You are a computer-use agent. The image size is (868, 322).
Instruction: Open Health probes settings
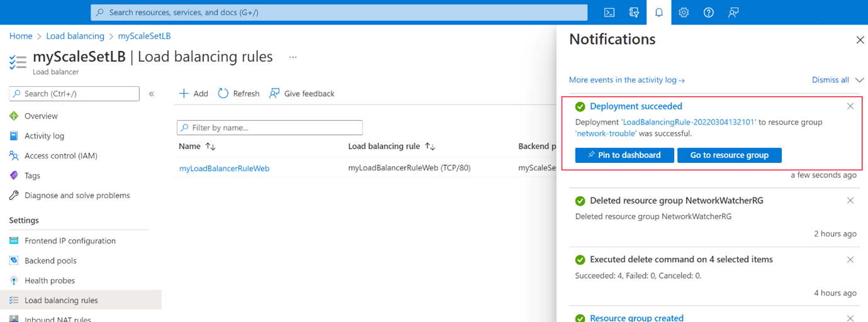tap(50, 280)
